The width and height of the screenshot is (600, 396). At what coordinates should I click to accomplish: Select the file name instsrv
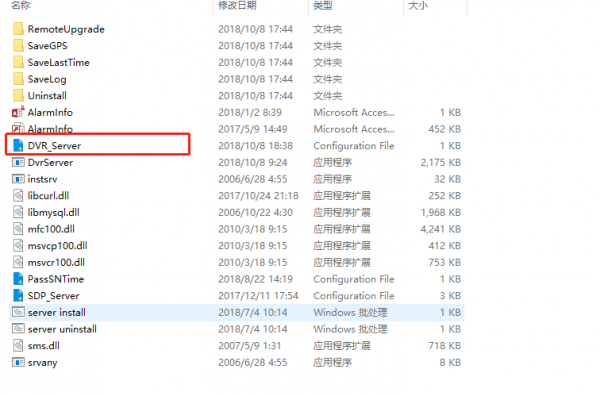tap(42, 179)
